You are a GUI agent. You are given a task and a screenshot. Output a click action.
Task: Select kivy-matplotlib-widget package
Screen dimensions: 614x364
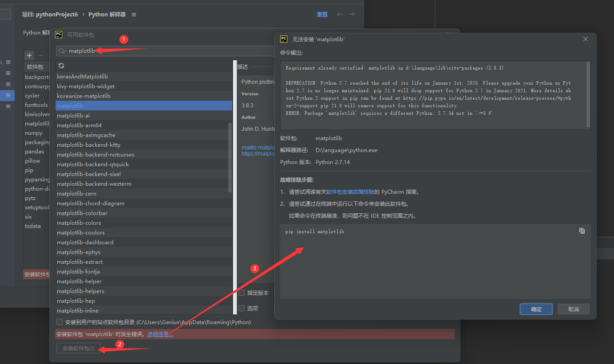(x=144, y=86)
